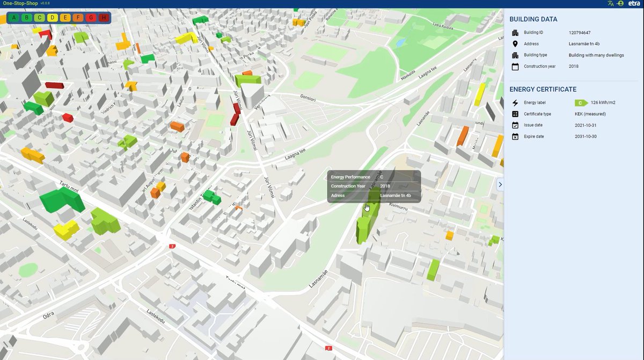Click the Energy label lightning icon
This screenshot has height=360, width=644.
pos(515,103)
